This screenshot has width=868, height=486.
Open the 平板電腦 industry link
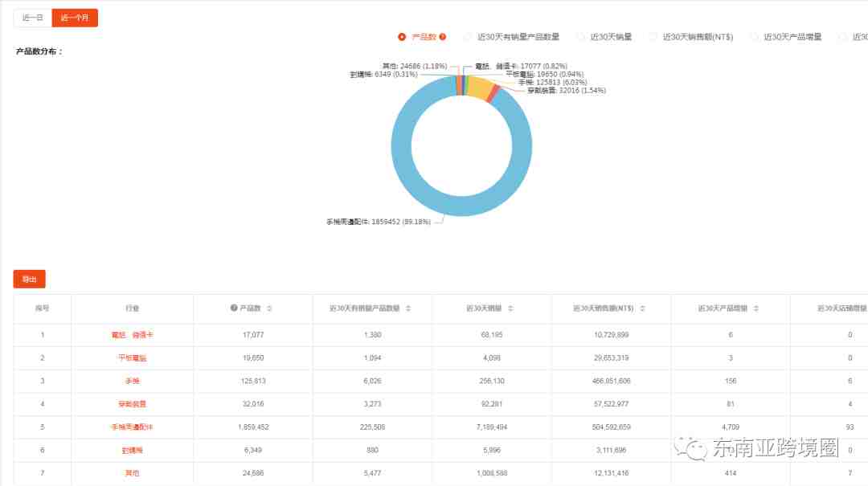click(132, 358)
